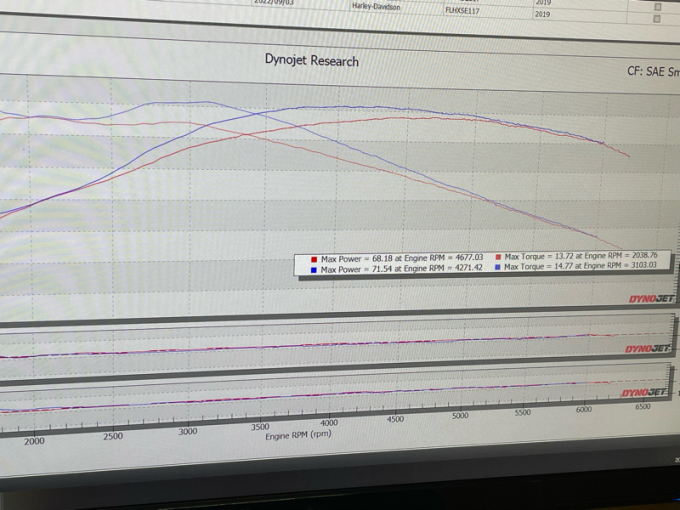Screen dimensions: 680x510
Task: Click the blue Max Power legend swatch
Action: coord(313,270)
